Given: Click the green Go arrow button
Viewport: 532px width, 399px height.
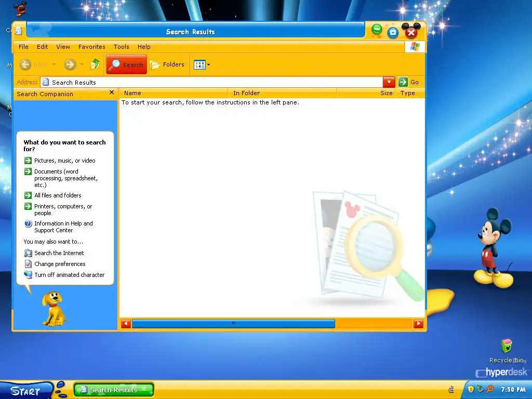Looking at the screenshot, I should (x=403, y=82).
